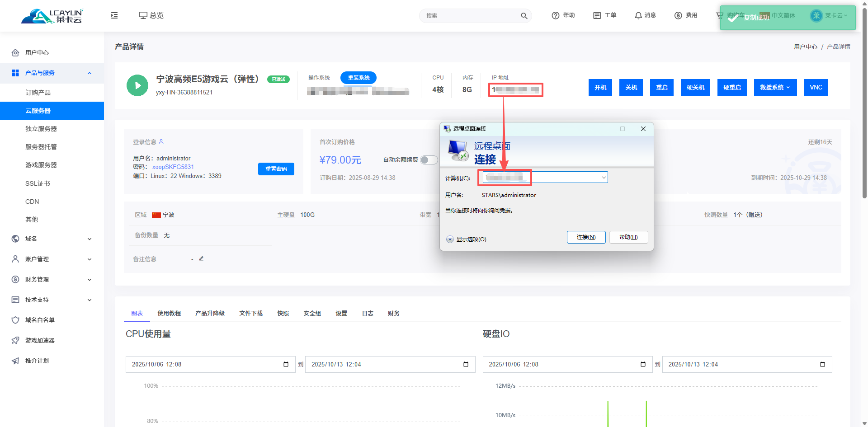Expand 显示选项 in remote desktop dialog
Image resolution: width=868 pixels, height=427 pixels.
[450, 239]
